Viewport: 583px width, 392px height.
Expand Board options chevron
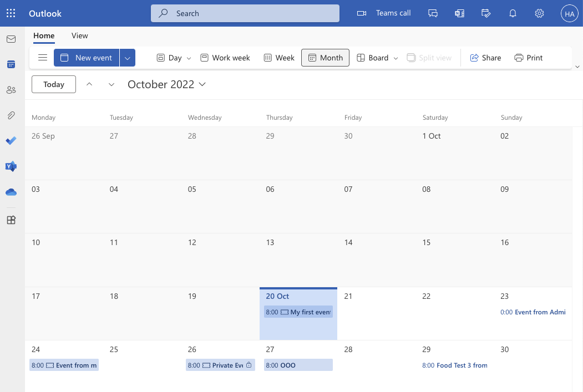396,58
